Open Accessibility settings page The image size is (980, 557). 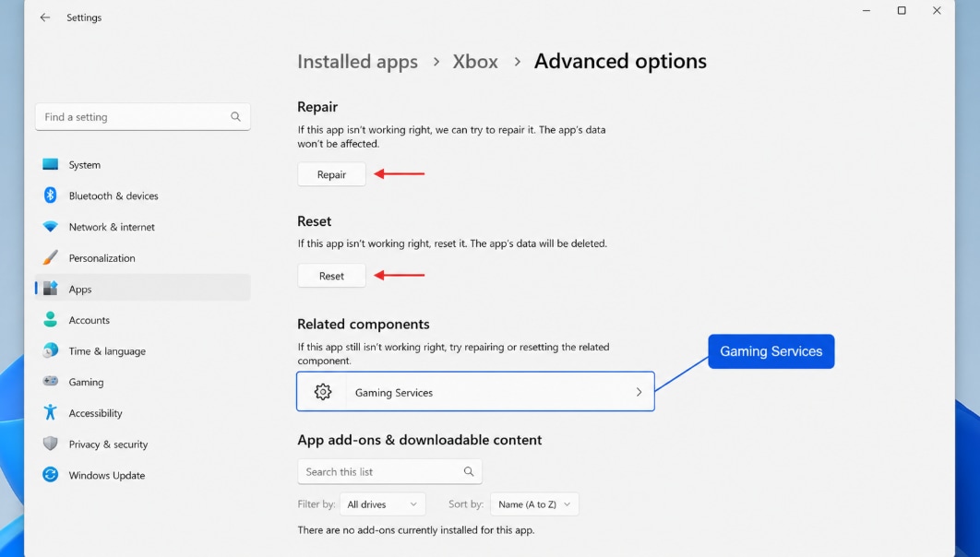142,413
